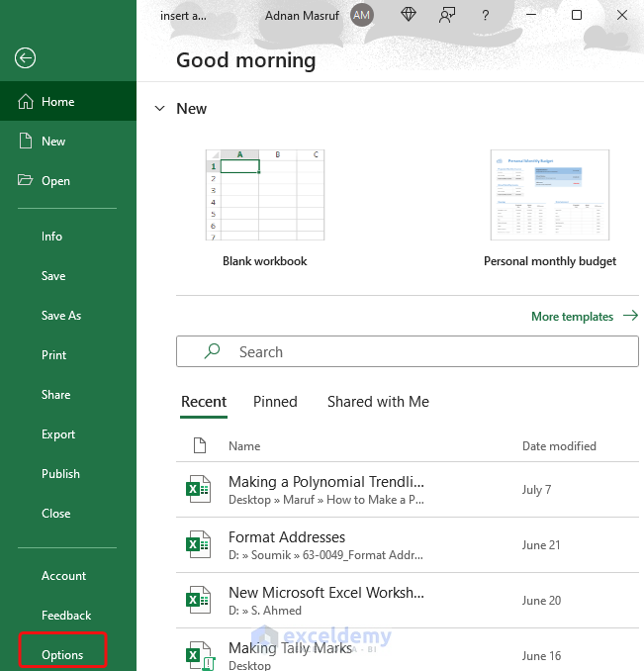Open Feedback from the sidebar
This screenshot has height=671, width=644.
point(66,616)
